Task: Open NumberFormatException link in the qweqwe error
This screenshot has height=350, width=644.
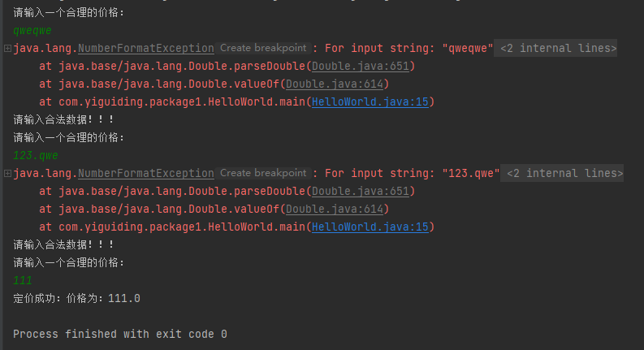Action: 145,49
